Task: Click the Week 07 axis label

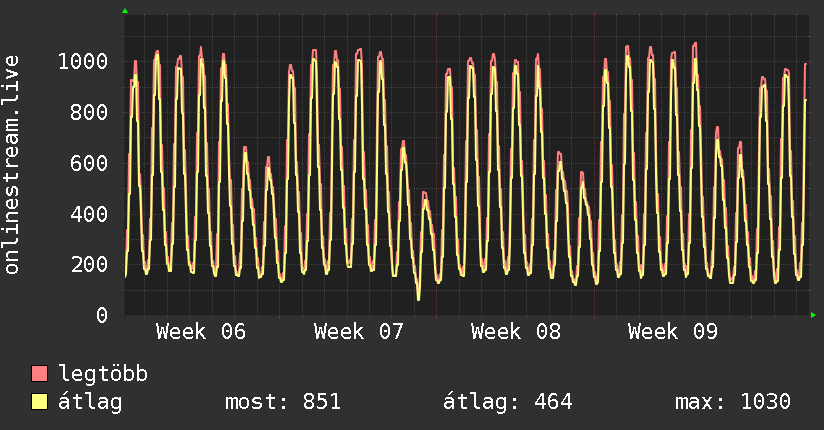Action: click(358, 332)
